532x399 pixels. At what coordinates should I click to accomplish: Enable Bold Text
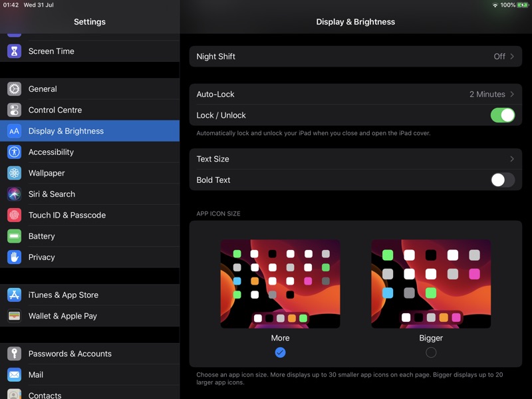click(x=502, y=180)
